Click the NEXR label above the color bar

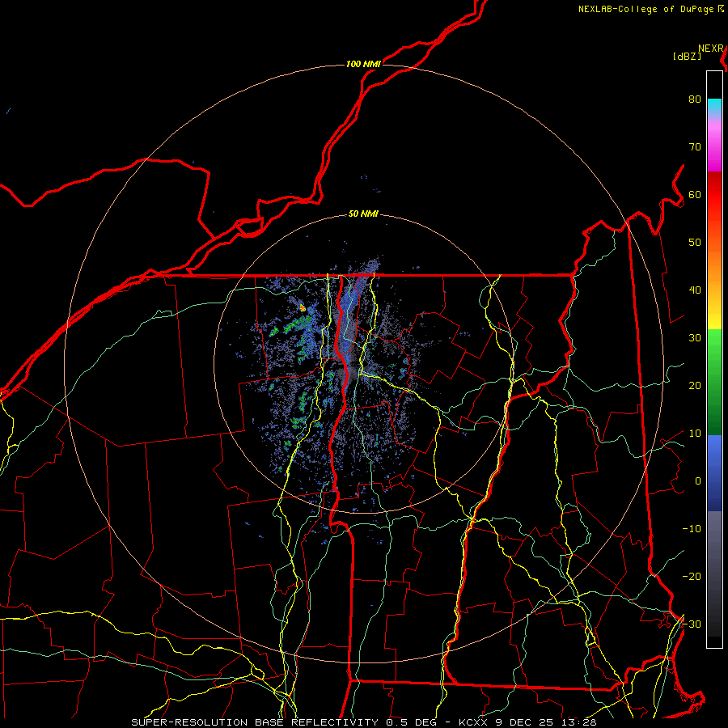click(x=711, y=49)
